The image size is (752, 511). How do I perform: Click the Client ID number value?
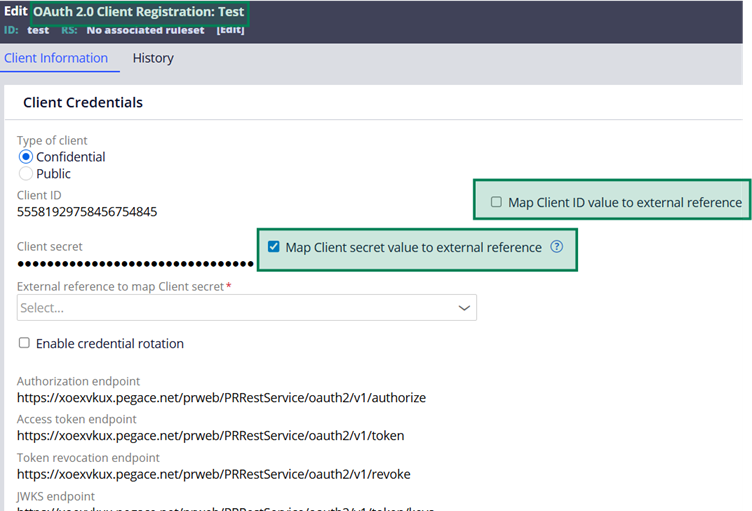87,212
